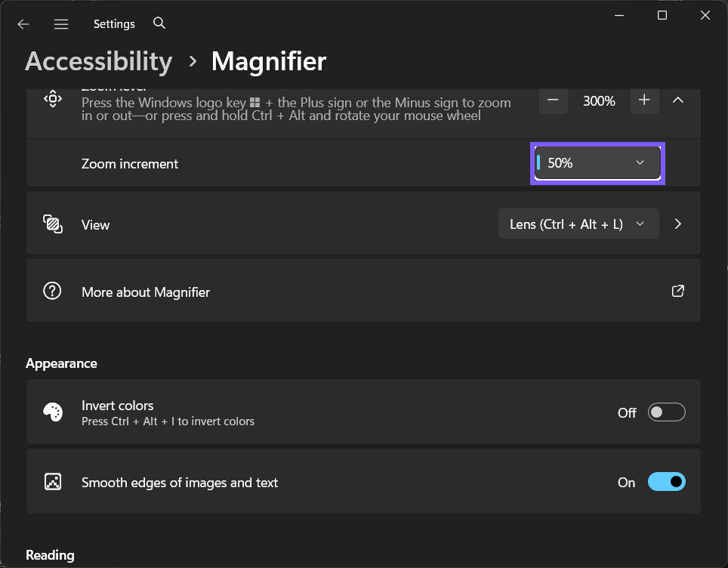Click the Invert colors title text
Screen dimensions: 728x568
coord(118,406)
